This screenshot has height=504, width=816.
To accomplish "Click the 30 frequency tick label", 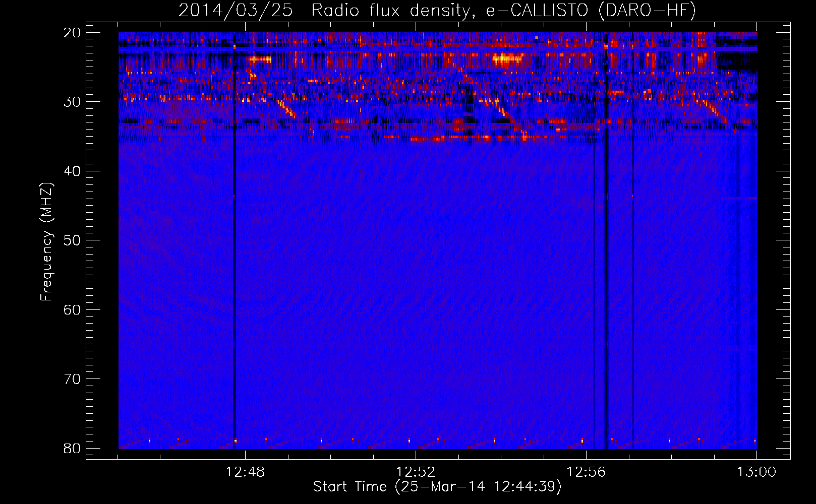I will (72, 102).
